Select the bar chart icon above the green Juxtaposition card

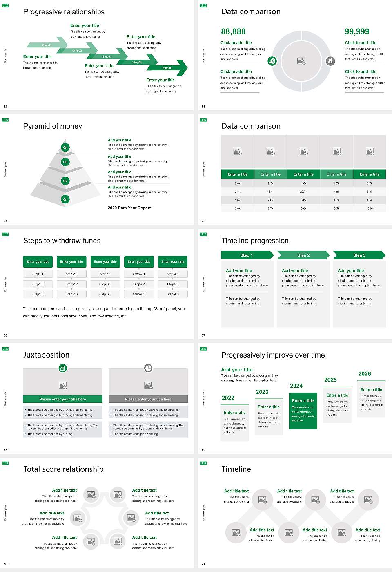point(62,368)
